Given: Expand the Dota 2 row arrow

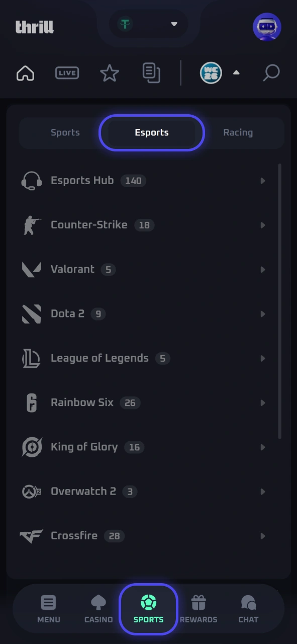Looking at the screenshot, I should pos(262,314).
